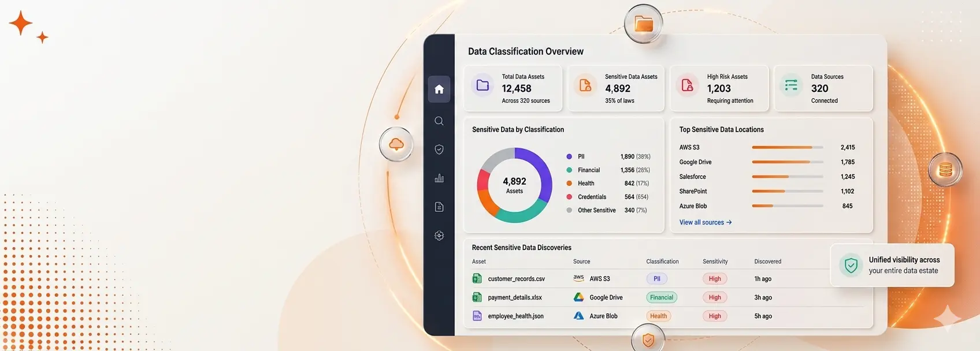Viewport: 980px width, 351px height.
Task: Click the donut chart center showing 4,892 Assets
Action: 514,185
